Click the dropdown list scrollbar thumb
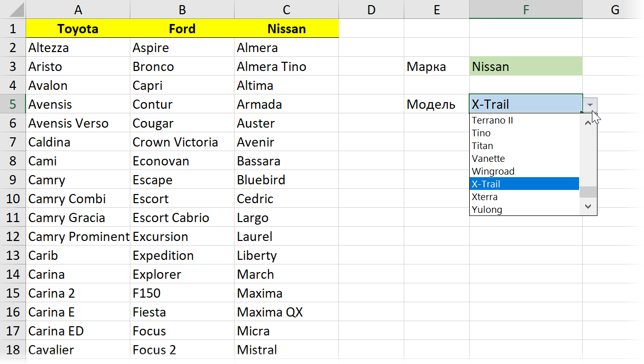Screen dimensions: 644x364 point(588,191)
